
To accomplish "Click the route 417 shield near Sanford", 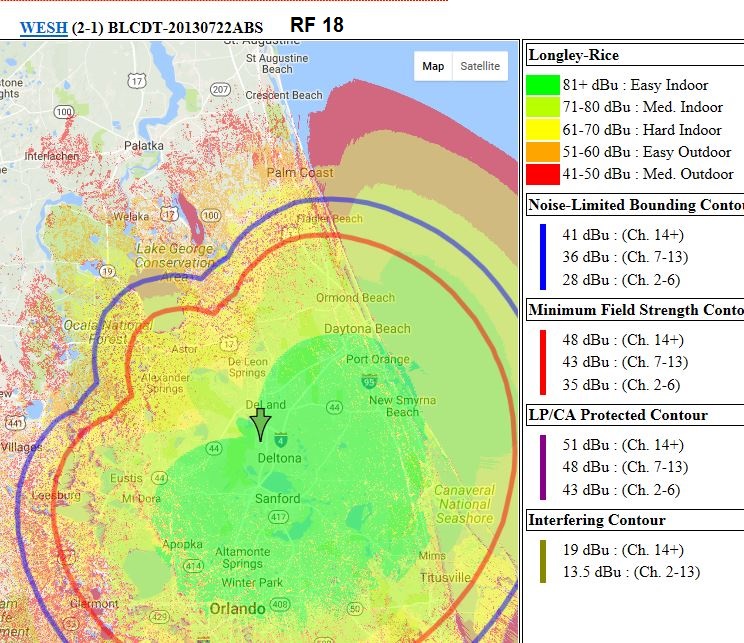I will (x=277, y=517).
